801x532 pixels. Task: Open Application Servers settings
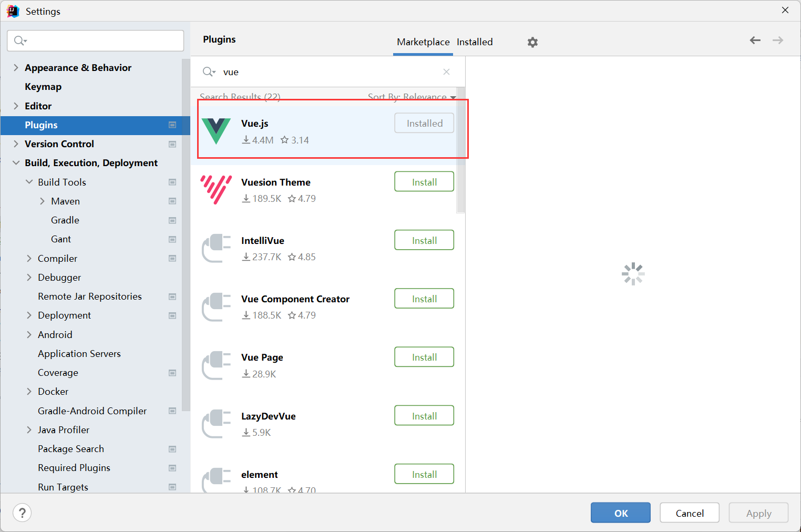pos(79,354)
